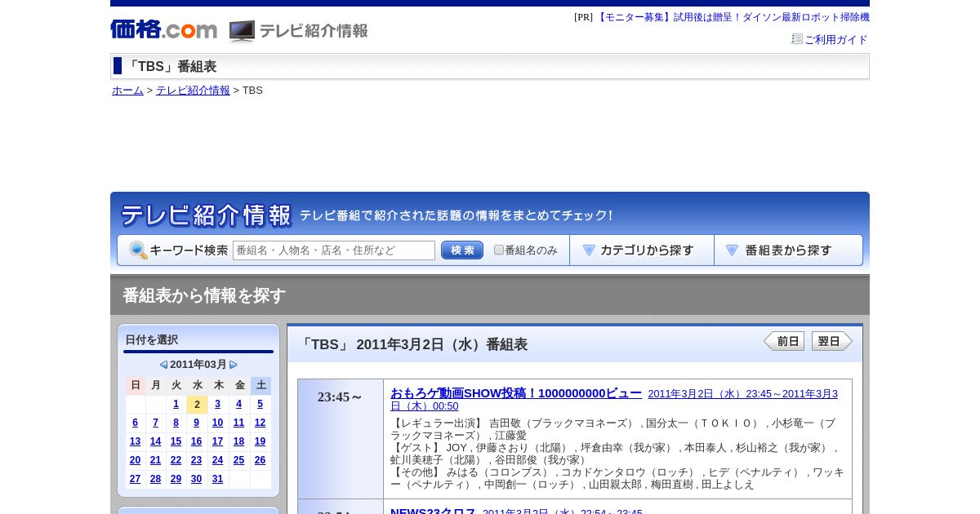Click the 価格.com logo
This screenshot has height=514, width=980.
(163, 29)
